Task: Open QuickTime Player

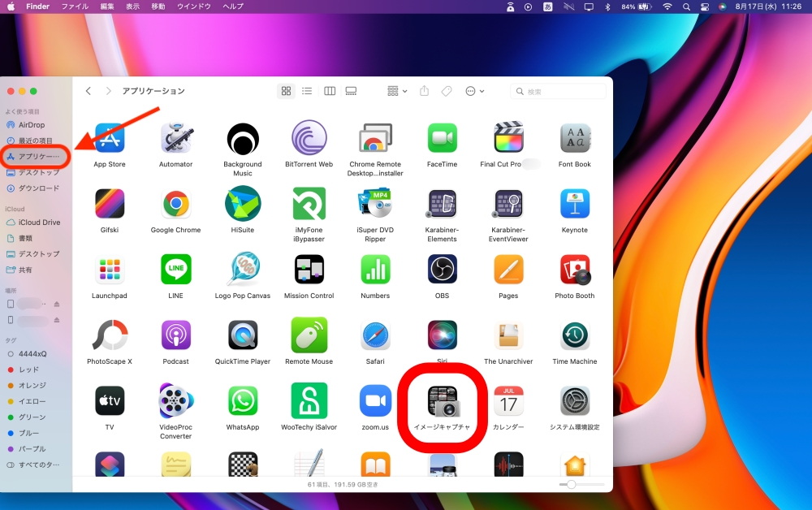Action: pos(243,335)
